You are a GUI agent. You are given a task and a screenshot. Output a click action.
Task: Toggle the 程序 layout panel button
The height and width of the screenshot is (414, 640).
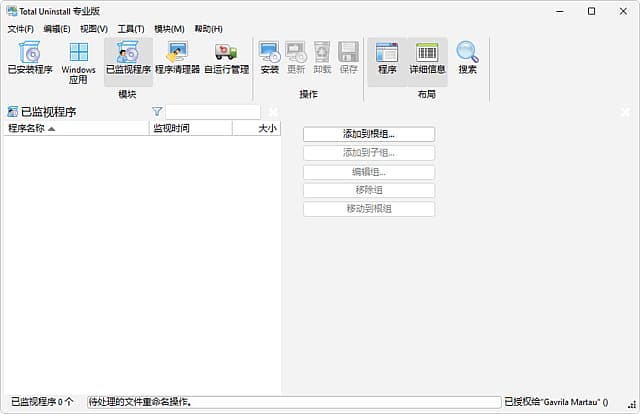[387, 59]
